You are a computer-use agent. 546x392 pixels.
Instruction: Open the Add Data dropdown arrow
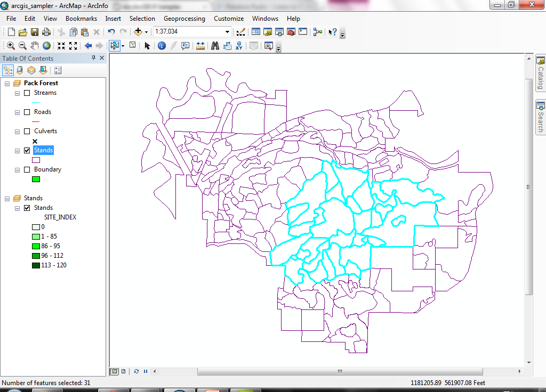146,31
